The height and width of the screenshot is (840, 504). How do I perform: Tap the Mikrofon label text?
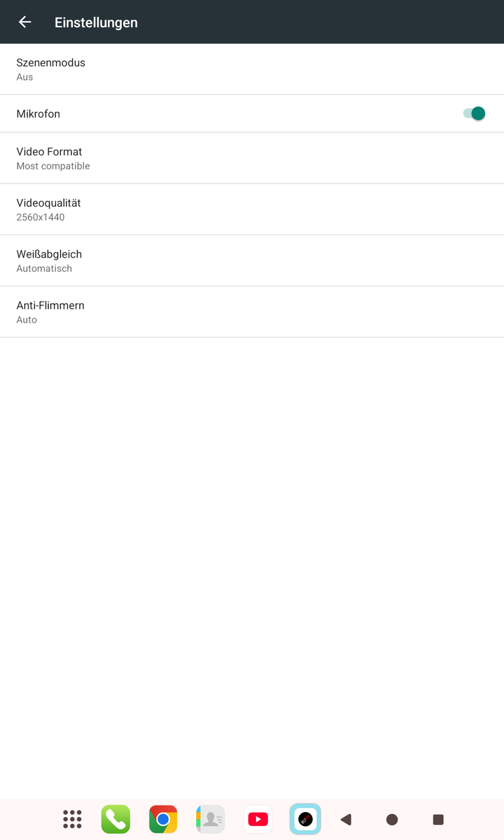[38, 113]
